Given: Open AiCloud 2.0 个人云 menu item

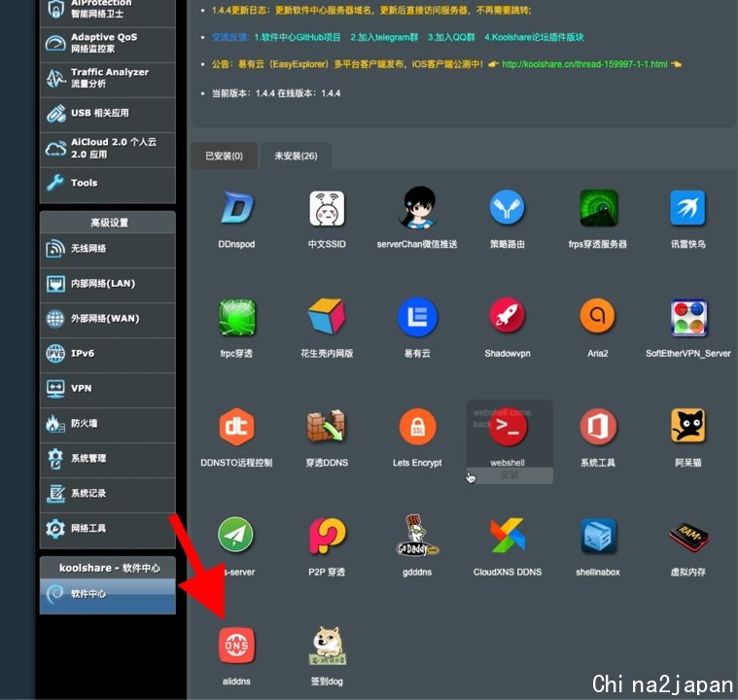Looking at the screenshot, I should [x=108, y=149].
